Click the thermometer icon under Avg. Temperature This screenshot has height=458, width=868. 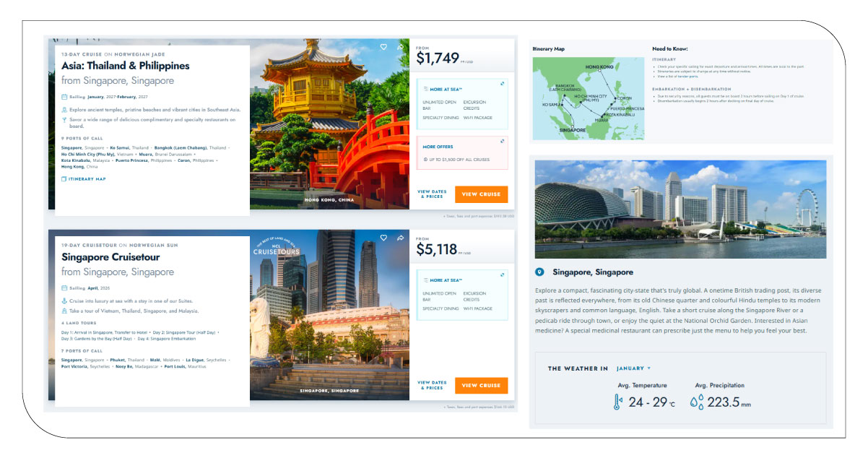tap(616, 402)
